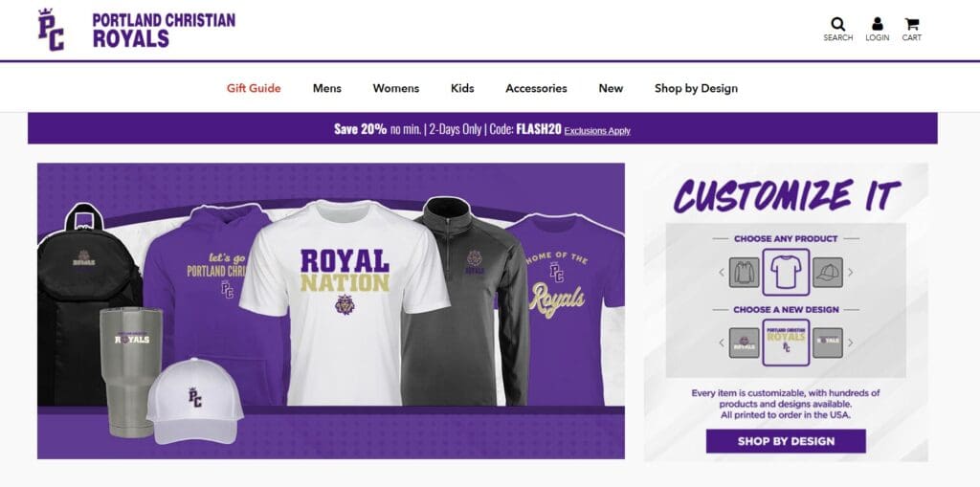The image size is (980, 487).
Task: Show next product with right chevron
Action: point(850,273)
